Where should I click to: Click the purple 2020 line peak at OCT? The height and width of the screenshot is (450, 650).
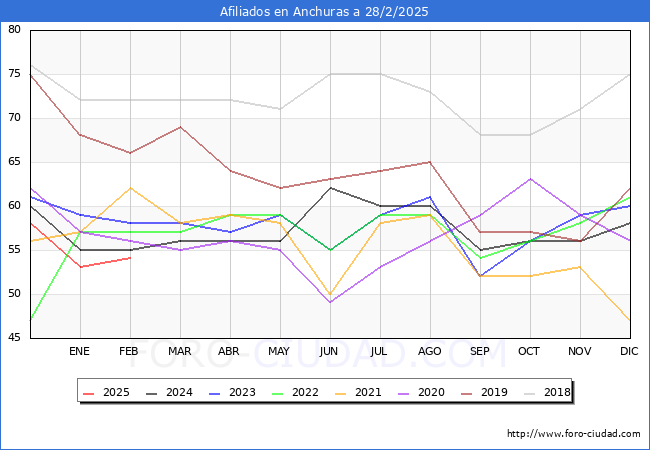click(x=530, y=179)
